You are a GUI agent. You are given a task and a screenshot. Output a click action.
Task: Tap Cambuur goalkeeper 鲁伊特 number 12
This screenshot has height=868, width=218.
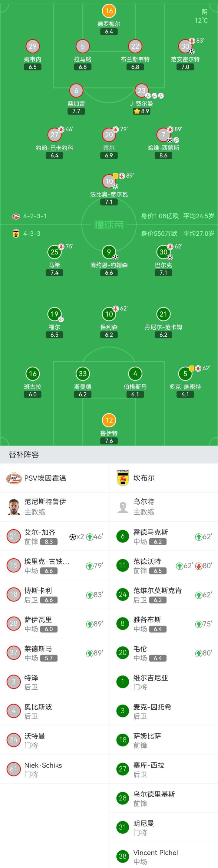point(109,420)
